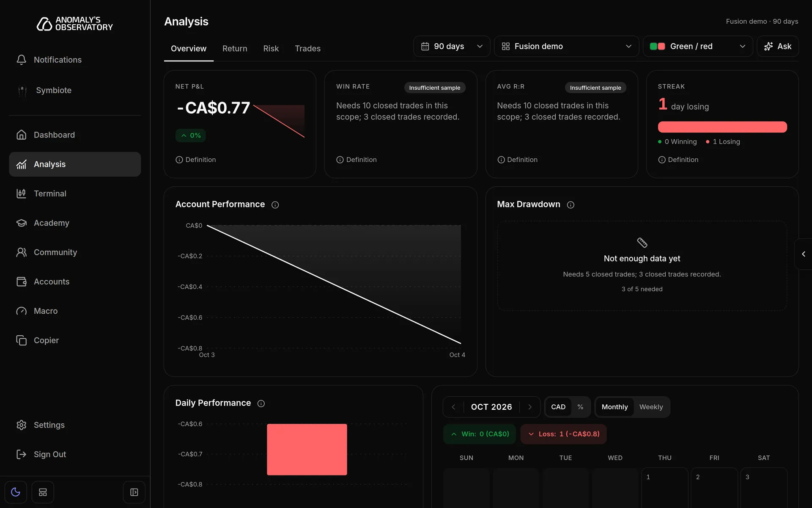Viewport: 812px width, 508px height.
Task: Click the Ask AI button
Action: (778, 46)
